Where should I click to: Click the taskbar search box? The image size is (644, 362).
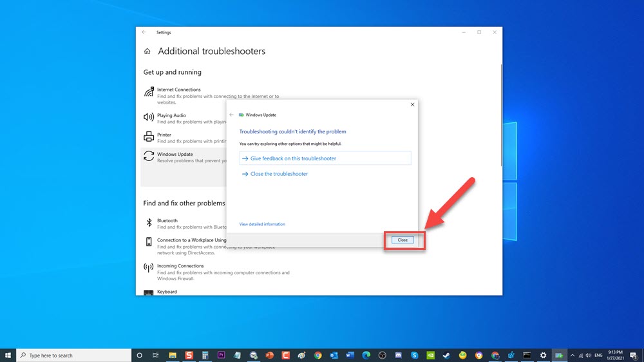click(74, 356)
